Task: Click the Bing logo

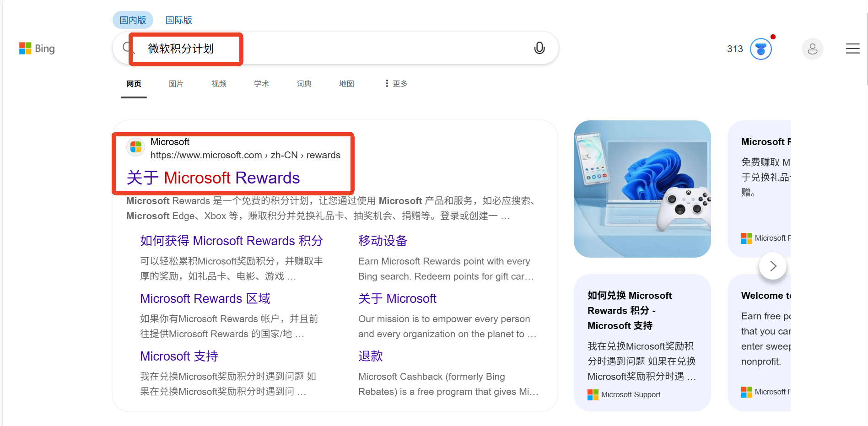Action: point(37,49)
